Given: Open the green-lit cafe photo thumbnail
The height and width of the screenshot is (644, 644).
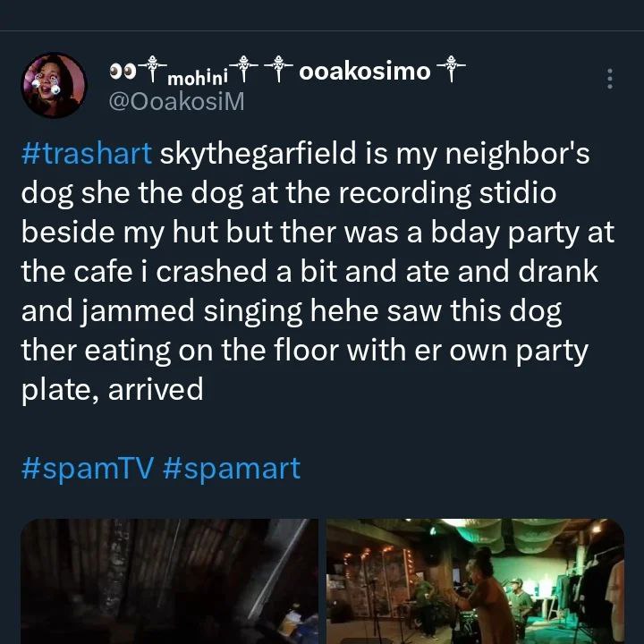Looking at the screenshot, I should coord(475,581).
